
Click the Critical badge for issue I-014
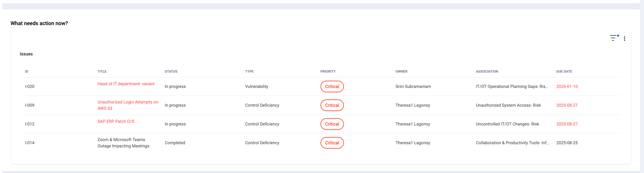(332, 143)
